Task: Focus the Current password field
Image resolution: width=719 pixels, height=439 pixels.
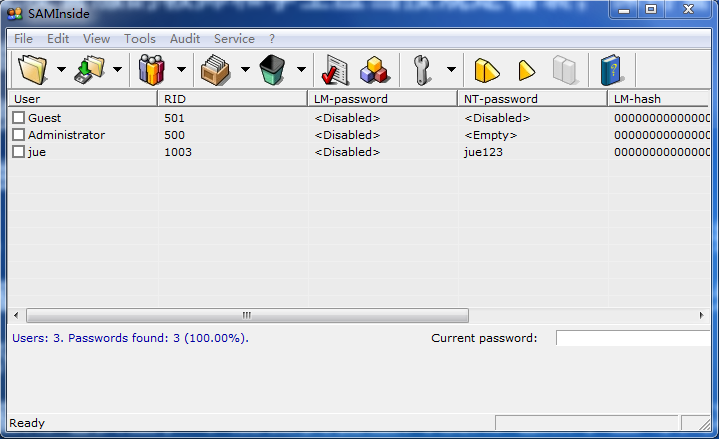Action: 633,338
